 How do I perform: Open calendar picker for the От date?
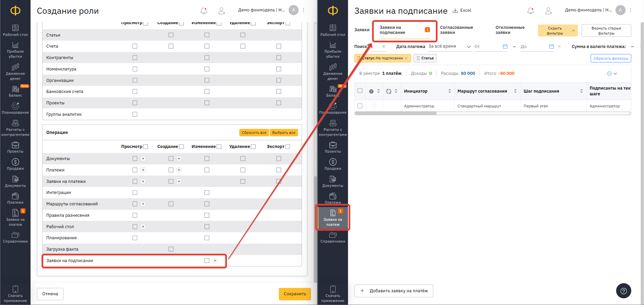point(505,47)
